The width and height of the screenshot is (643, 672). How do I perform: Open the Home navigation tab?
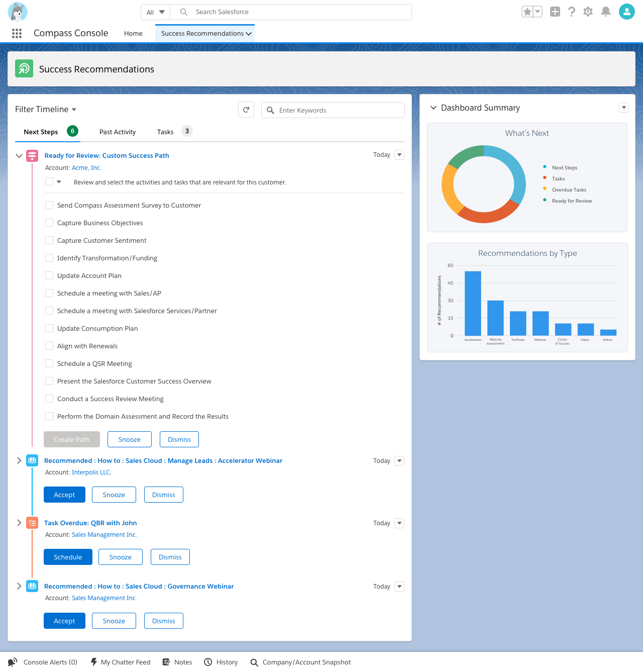tap(133, 33)
